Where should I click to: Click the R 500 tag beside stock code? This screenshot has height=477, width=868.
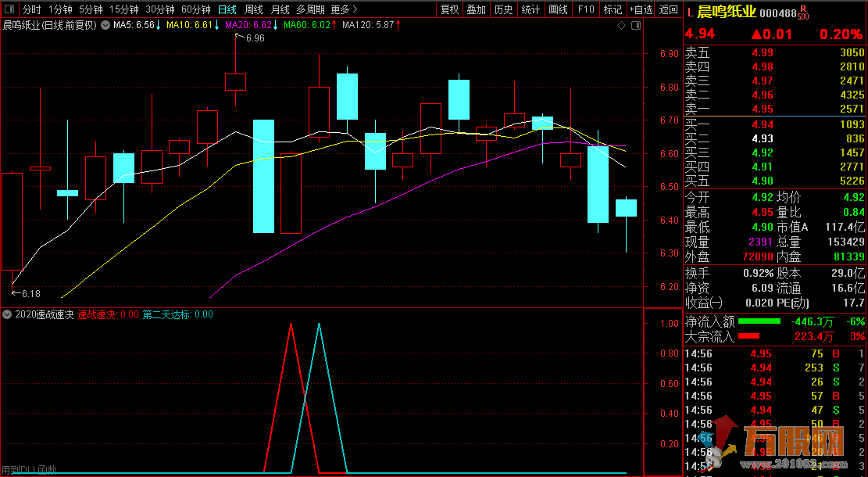click(x=803, y=13)
